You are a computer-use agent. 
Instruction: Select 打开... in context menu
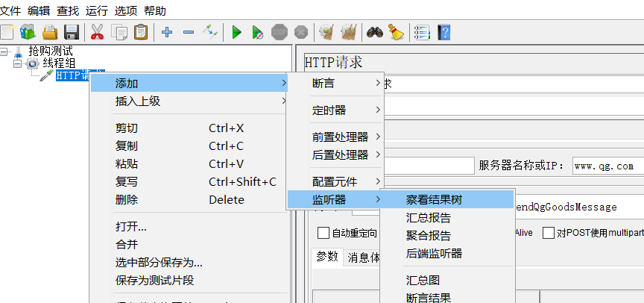click(189, 227)
